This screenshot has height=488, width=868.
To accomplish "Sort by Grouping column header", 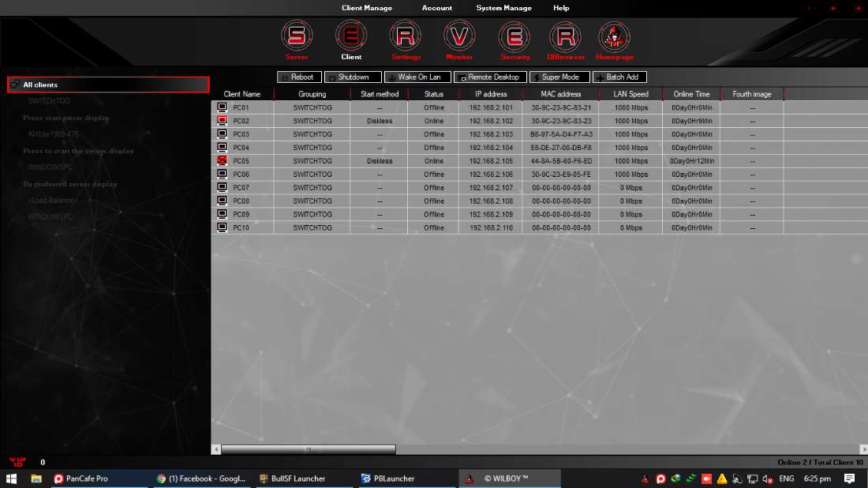I will click(x=312, y=94).
